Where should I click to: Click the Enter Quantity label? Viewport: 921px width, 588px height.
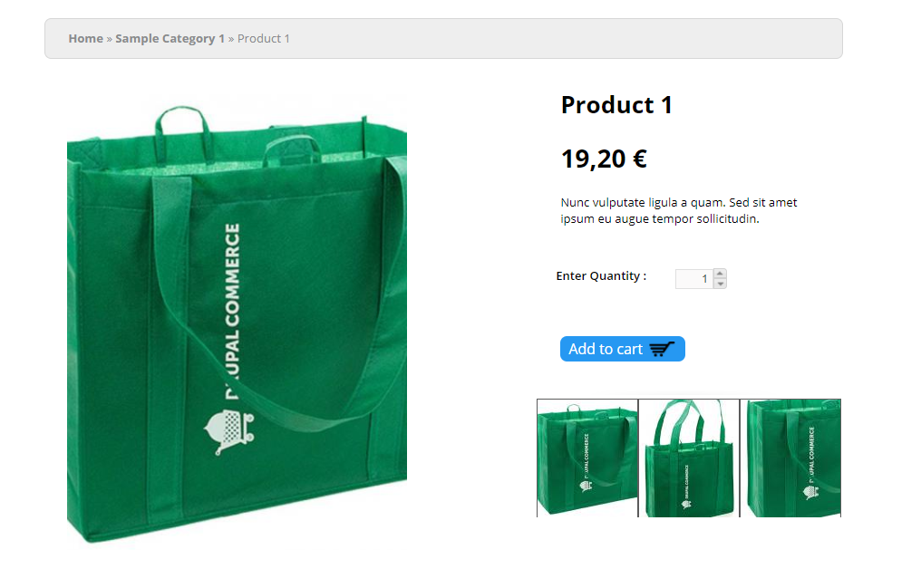tap(601, 275)
